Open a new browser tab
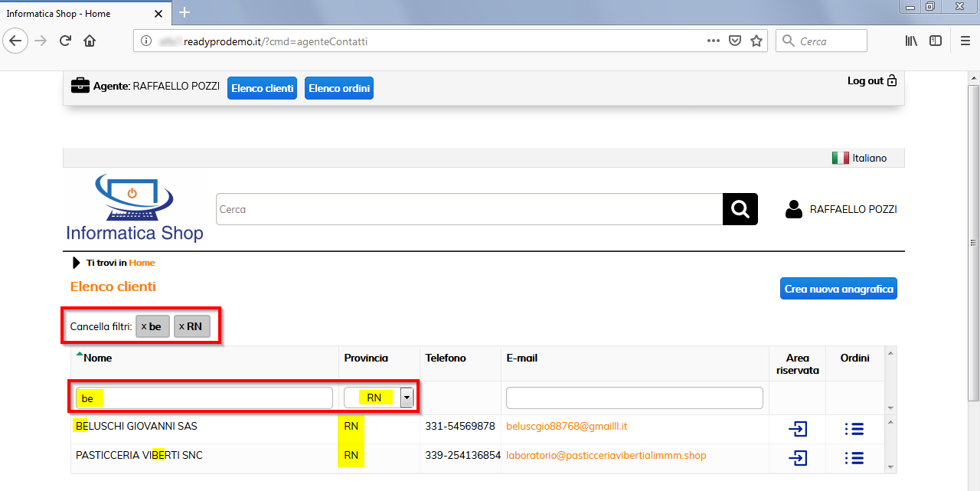Viewport: 980px width, 491px height. pyautogui.click(x=185, y=13)
